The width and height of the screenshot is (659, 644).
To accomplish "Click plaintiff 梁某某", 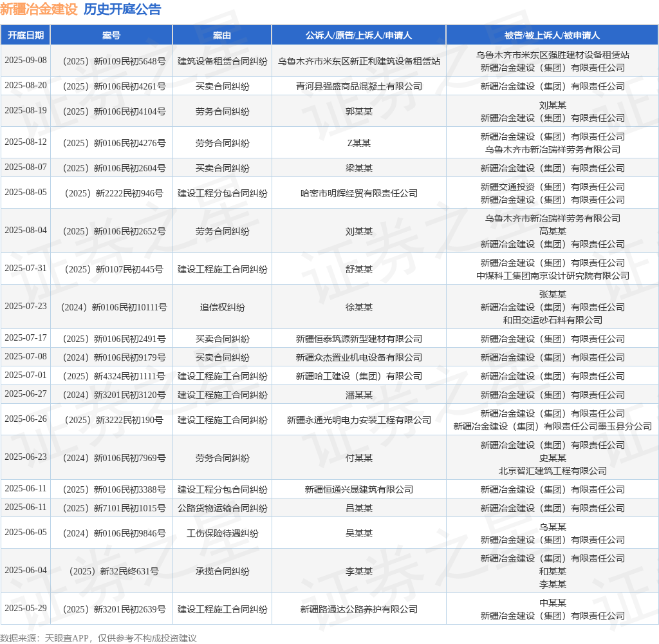I will pos(359,168).
